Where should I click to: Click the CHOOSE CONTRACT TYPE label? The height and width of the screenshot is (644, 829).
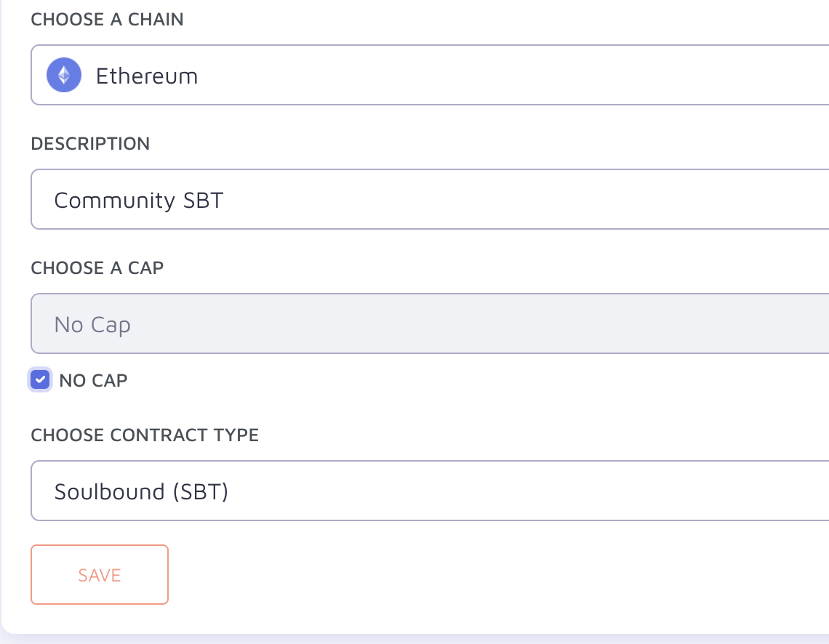click(145, 435)
